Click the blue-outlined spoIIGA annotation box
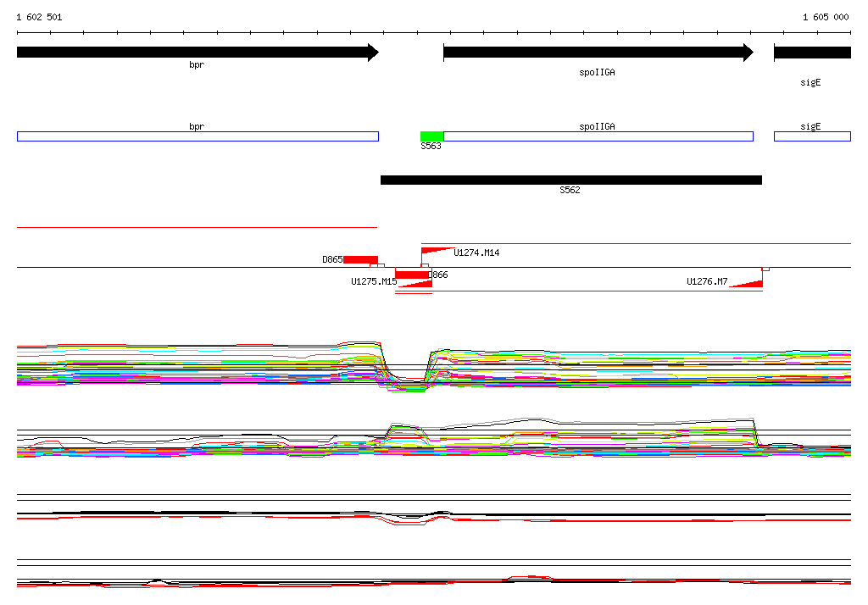This screenshot has height=605, width=868. (598, 136)
